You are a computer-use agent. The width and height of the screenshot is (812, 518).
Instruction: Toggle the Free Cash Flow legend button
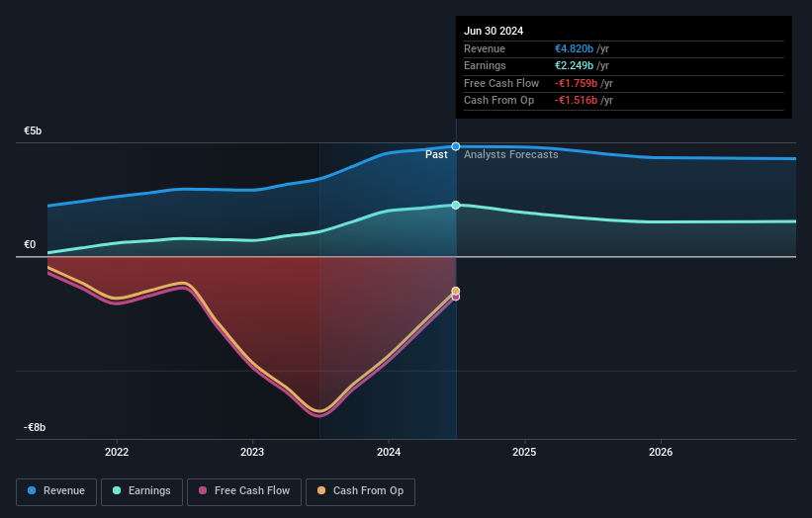click(x=244, y=491)
